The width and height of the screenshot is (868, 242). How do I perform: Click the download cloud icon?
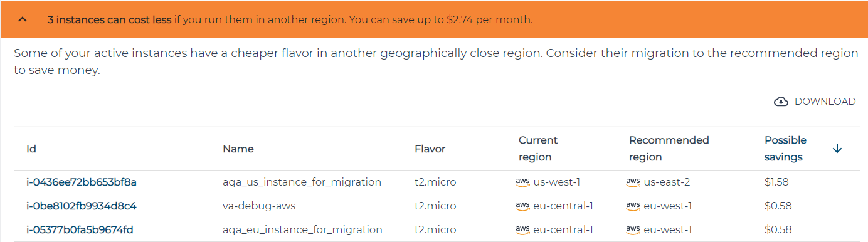click(781, 102)
